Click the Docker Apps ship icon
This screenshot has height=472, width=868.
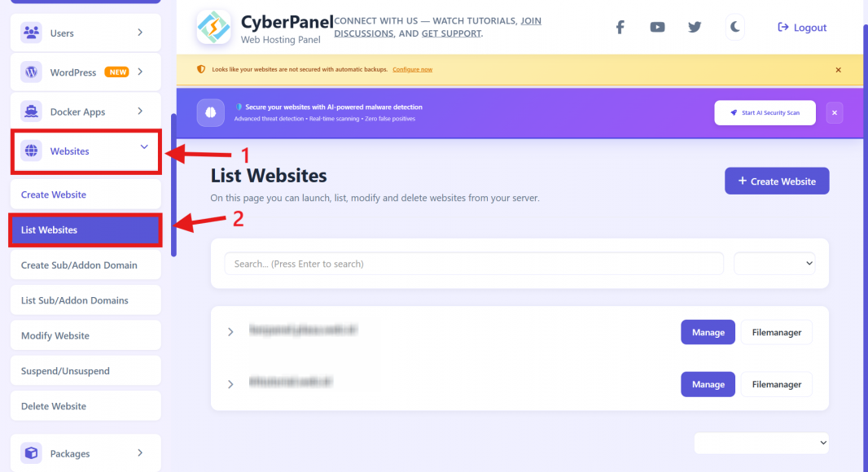click(x=32, y=111)
